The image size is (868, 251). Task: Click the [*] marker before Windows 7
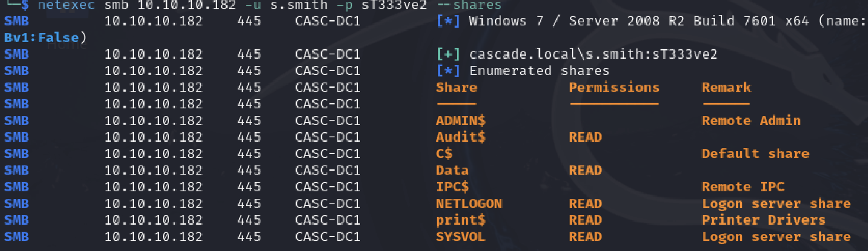tap(448, 21)
